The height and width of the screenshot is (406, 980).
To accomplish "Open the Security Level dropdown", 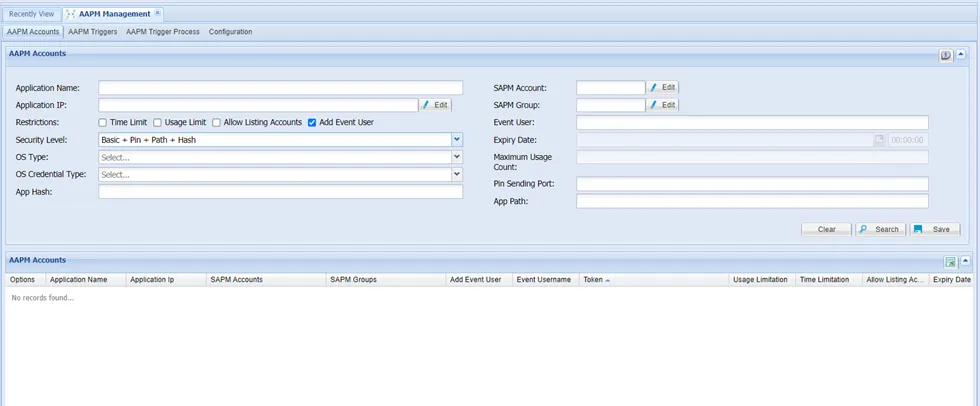I will pyautogui.click(x=457, y=140).
